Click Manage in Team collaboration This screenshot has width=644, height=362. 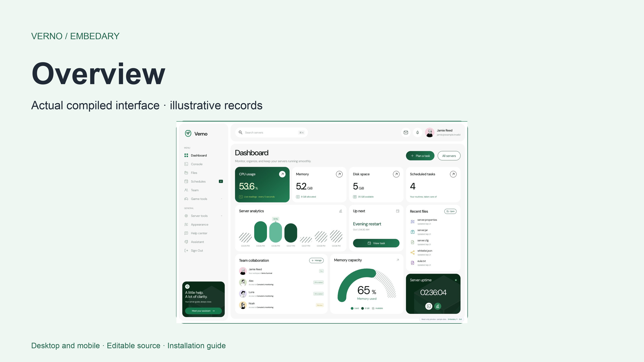(316, 260)
